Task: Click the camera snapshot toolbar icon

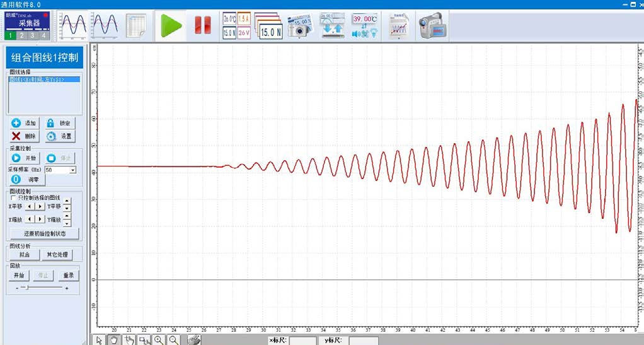Action: [299, 25]
